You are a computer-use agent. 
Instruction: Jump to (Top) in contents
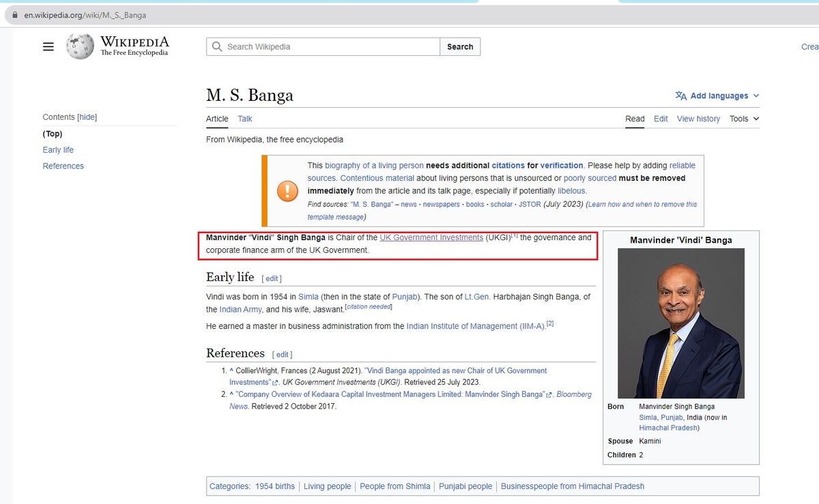(x=53, y=134)
